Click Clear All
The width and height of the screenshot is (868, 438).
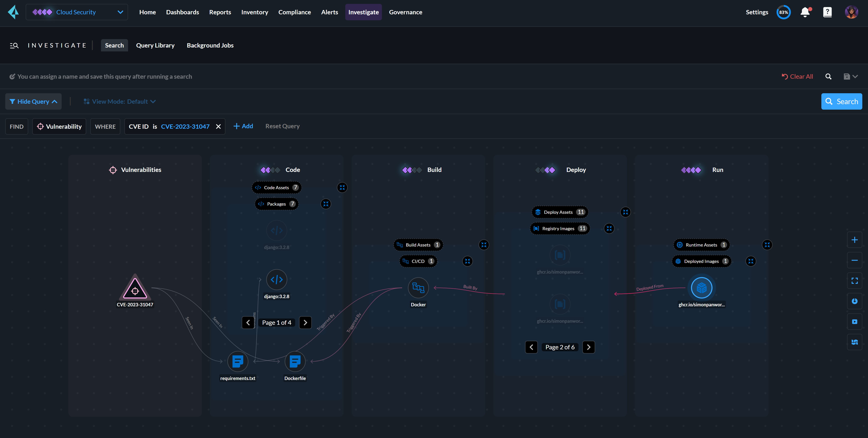(797, 76)
